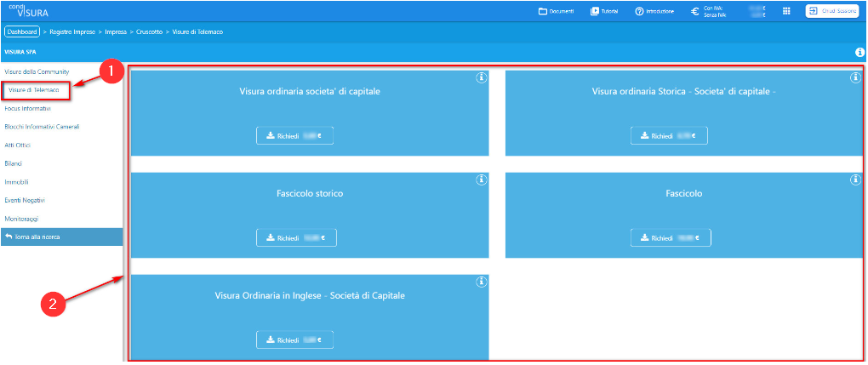Open the apps grid icon
This screenshot has width=868, height=365.
pos(785,11)
